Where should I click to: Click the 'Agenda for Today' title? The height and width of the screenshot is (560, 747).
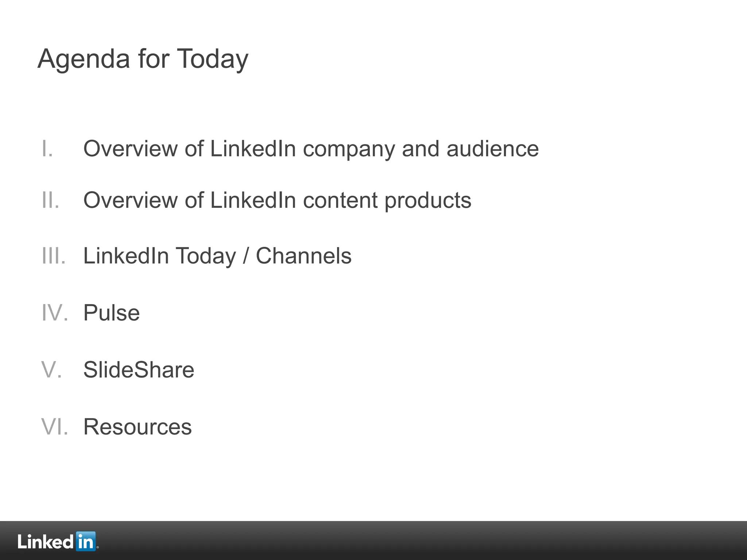143,59
